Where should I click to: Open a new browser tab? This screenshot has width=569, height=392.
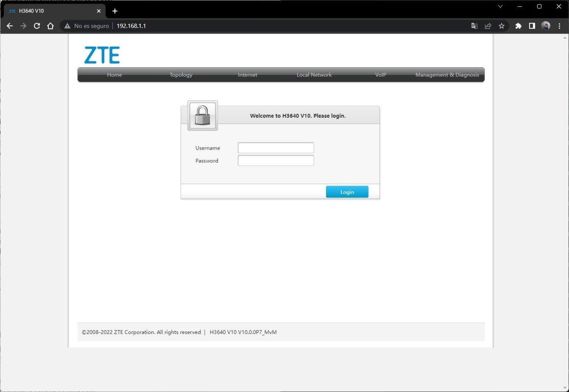115,11
